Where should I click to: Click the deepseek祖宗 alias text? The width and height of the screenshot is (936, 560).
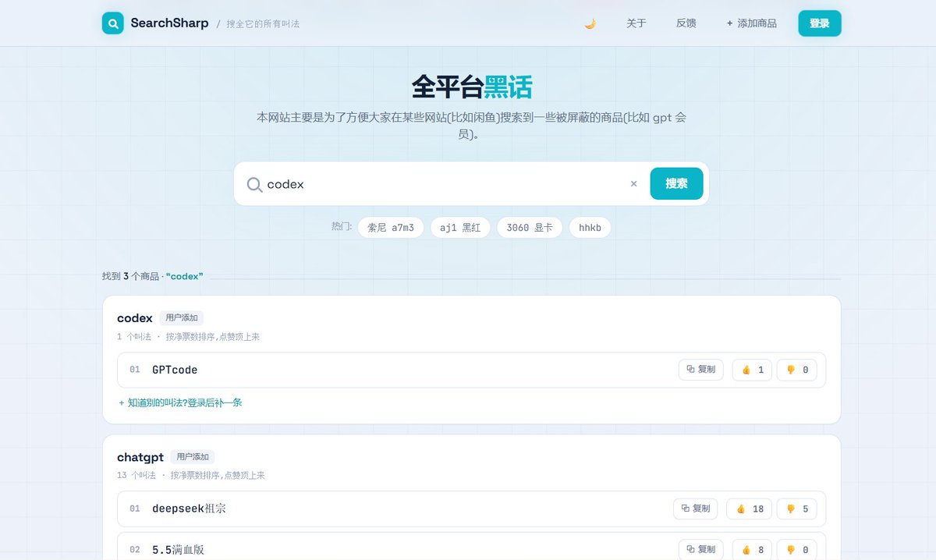tap(189, 509)
